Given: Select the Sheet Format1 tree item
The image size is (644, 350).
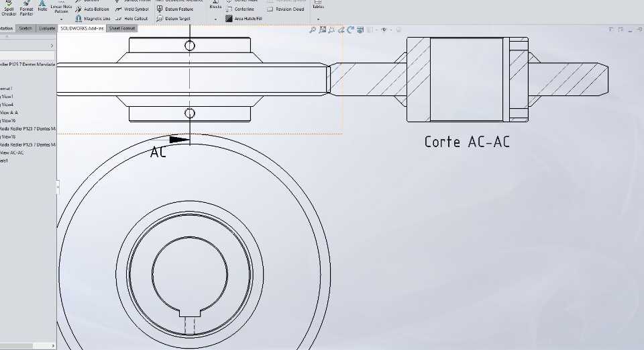Looking at the screenshot, I should point(7,89).
